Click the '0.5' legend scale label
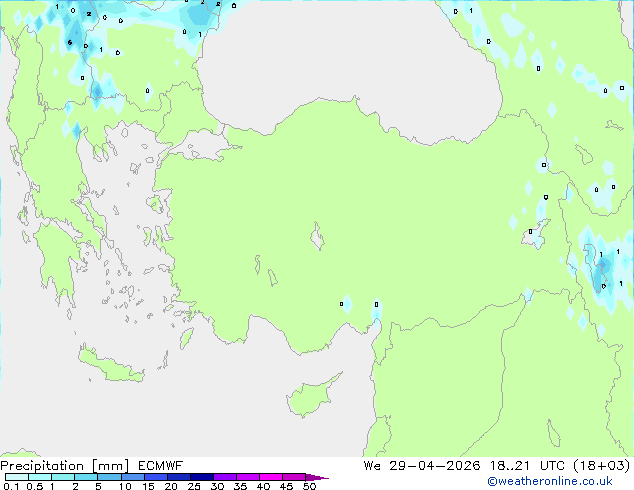 pyautogui.click(x=34, y=486)
